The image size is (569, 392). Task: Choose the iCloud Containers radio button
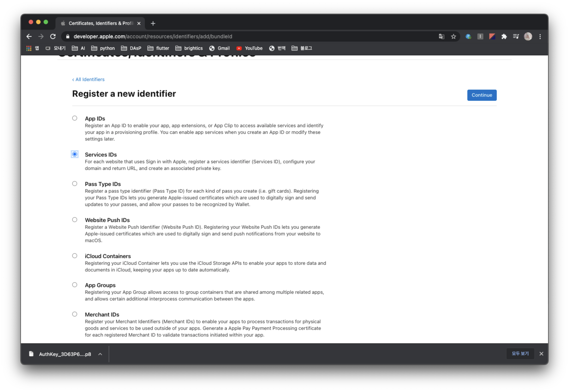[74, 256]
